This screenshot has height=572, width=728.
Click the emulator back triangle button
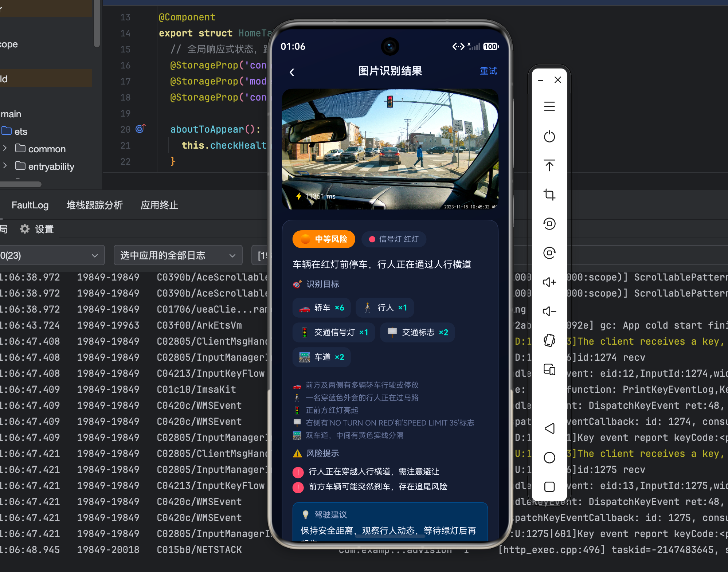point(549,428)
